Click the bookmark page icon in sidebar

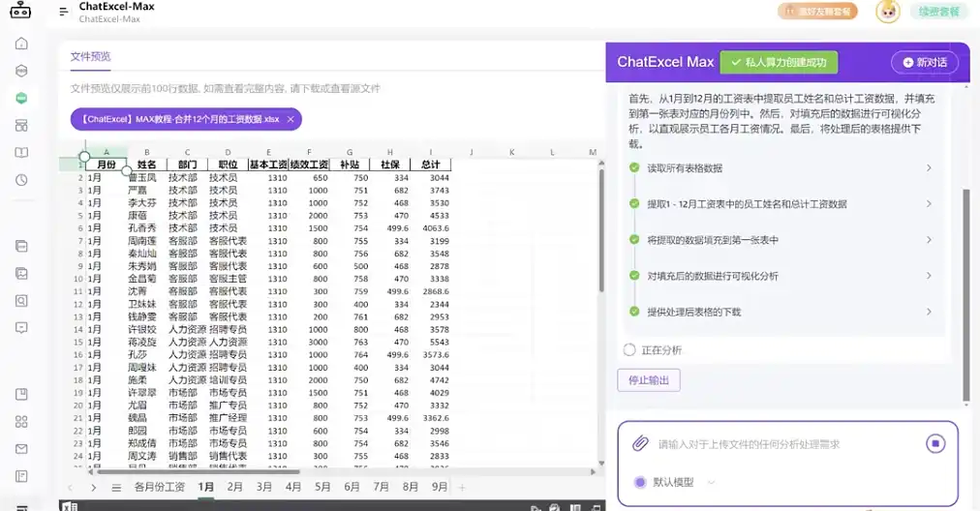point(21,394)
